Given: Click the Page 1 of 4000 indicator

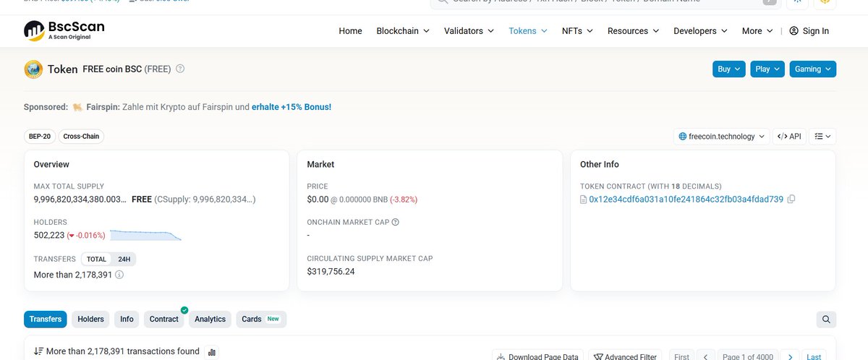Looking at the screenshot, I should coord(748,356).
